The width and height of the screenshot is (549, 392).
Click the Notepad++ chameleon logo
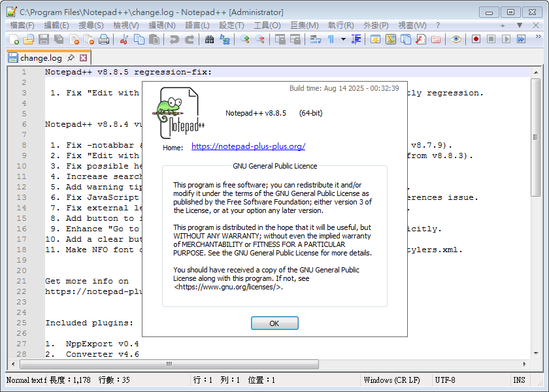pos(178,113)
